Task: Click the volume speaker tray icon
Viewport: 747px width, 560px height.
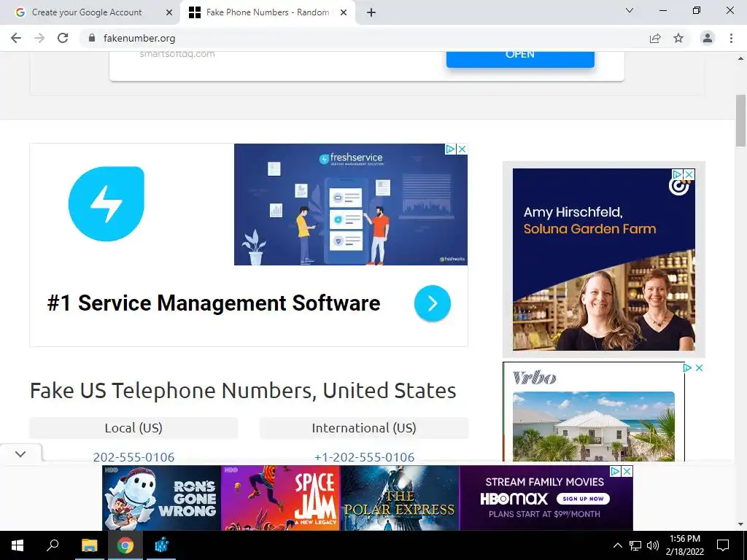Action: 653,545
